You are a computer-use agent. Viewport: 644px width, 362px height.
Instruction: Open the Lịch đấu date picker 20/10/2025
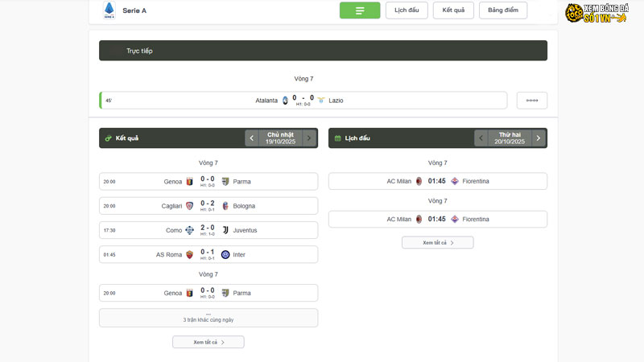tap(510, 138)
